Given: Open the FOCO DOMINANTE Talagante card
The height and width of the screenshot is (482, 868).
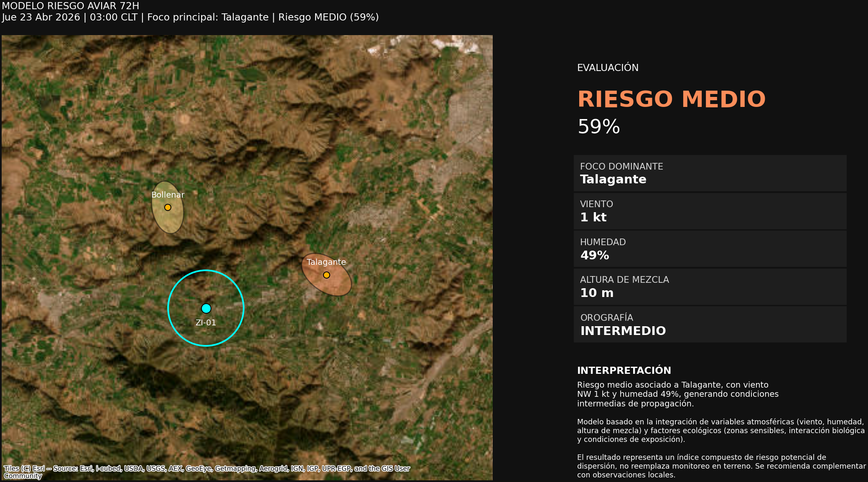Looking at the screenshot, I should [x=710, y=173].
